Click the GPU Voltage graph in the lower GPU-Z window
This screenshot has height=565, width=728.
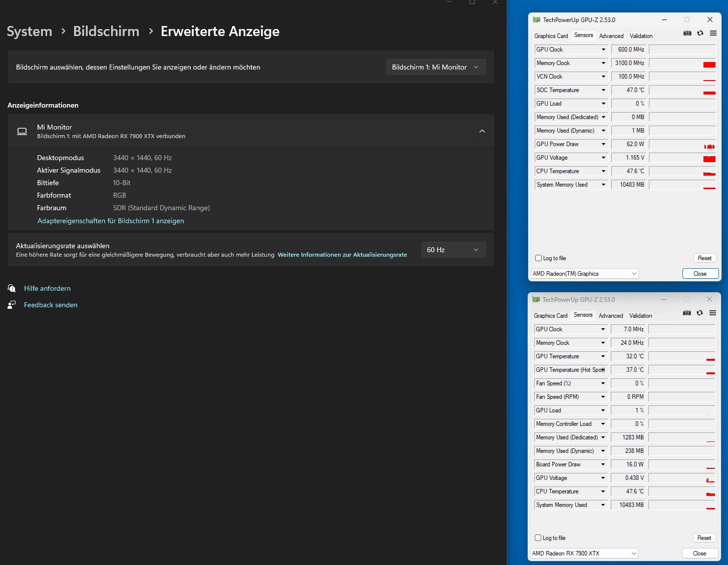click(682, 478)
